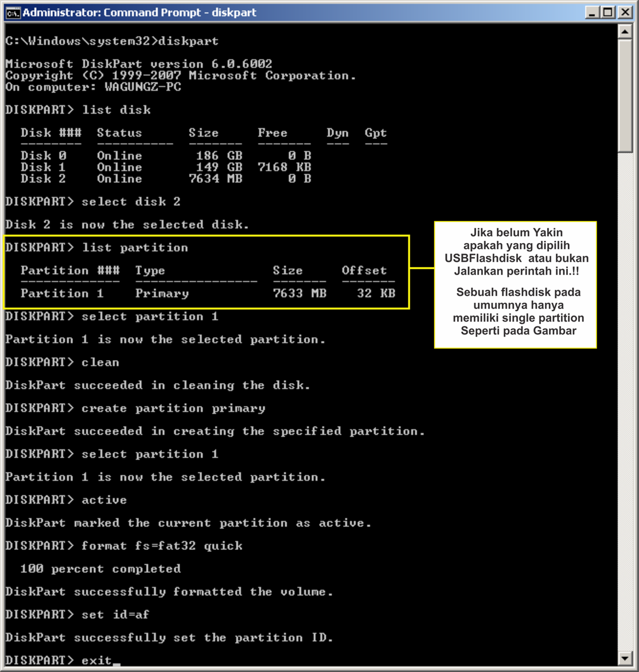Click the 'C:\Windows\system32>diskpart' line
This screenshot has height=672, width=639.
pyautogui.click(x=112, y=41)
